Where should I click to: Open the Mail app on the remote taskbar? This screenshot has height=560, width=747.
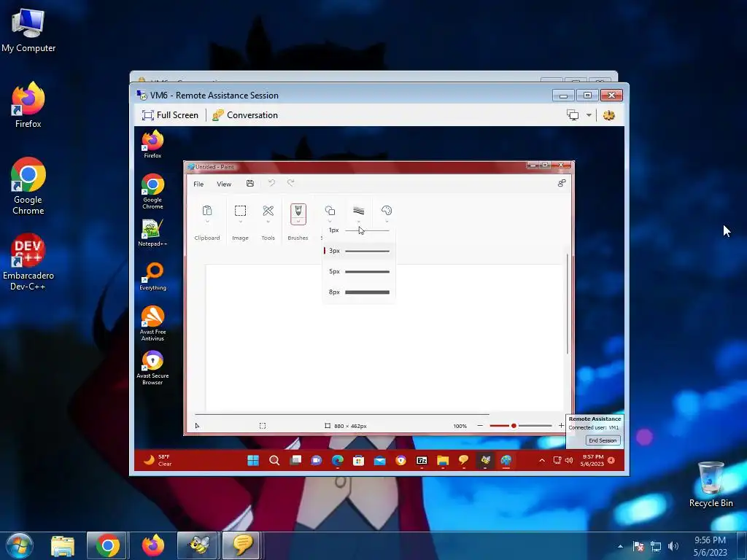point(379,461)
